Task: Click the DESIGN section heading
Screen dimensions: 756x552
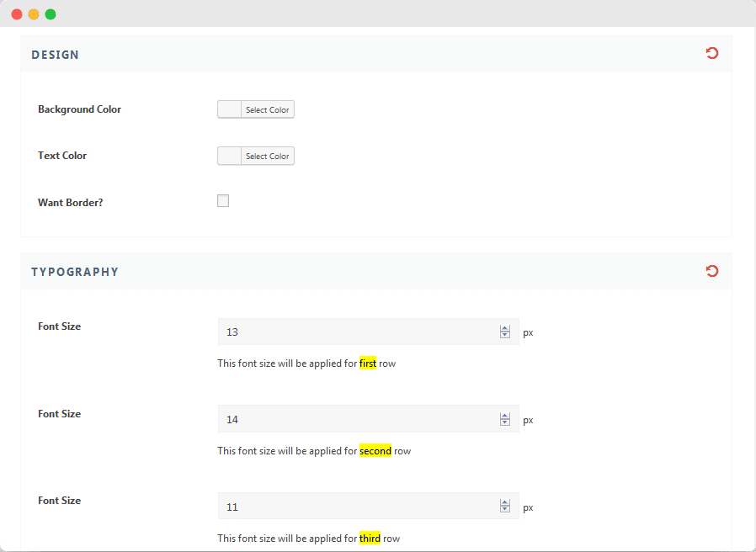Action: pyautogui.click(x=55, y=55)
